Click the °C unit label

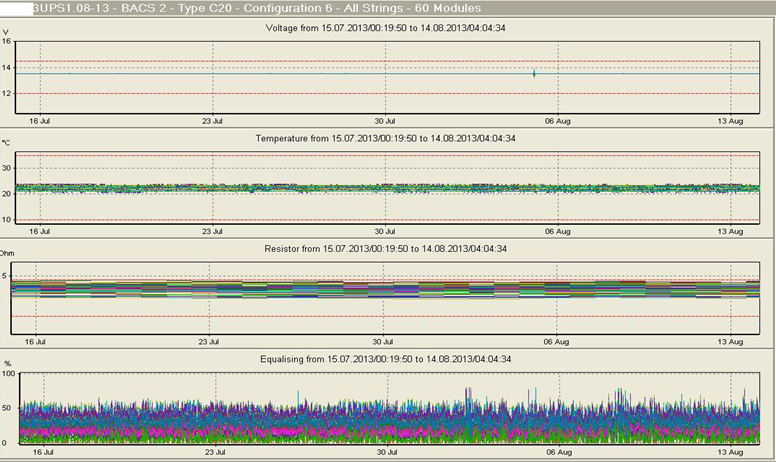[x=6, y=143]
